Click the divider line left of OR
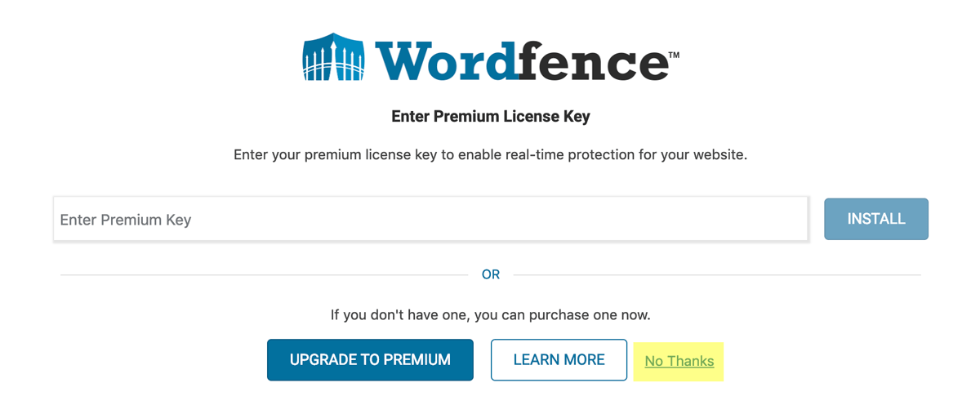Image resolution: width=980 pixels, height=414 pixels. pos(264,275)
